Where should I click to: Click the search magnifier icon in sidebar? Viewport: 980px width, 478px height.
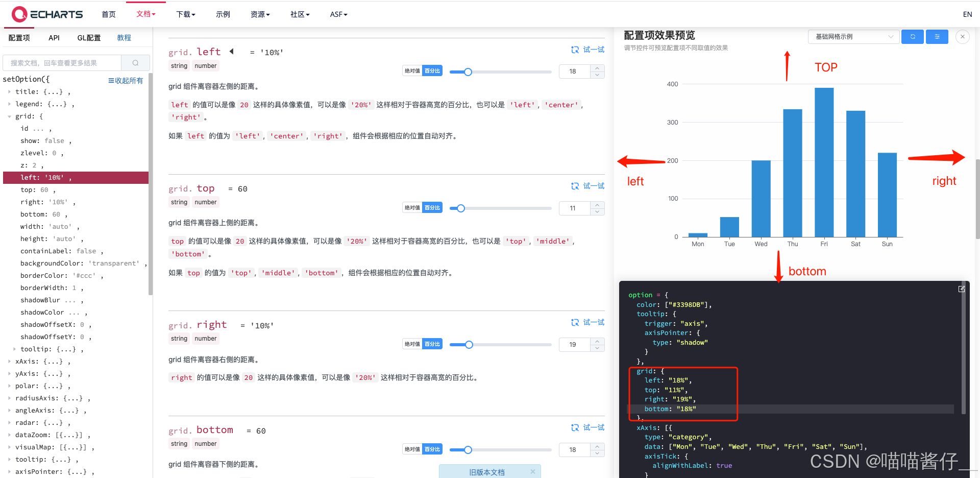(x=135, y=63)
